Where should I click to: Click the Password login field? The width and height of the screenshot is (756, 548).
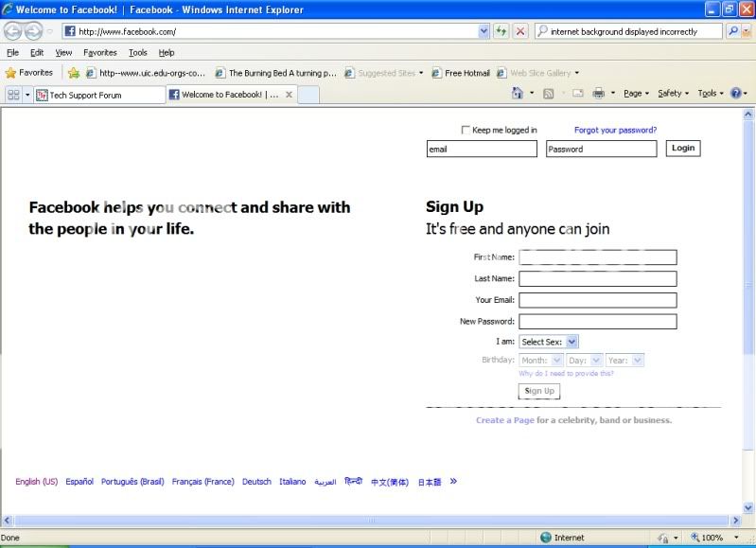tap(601, 149)
